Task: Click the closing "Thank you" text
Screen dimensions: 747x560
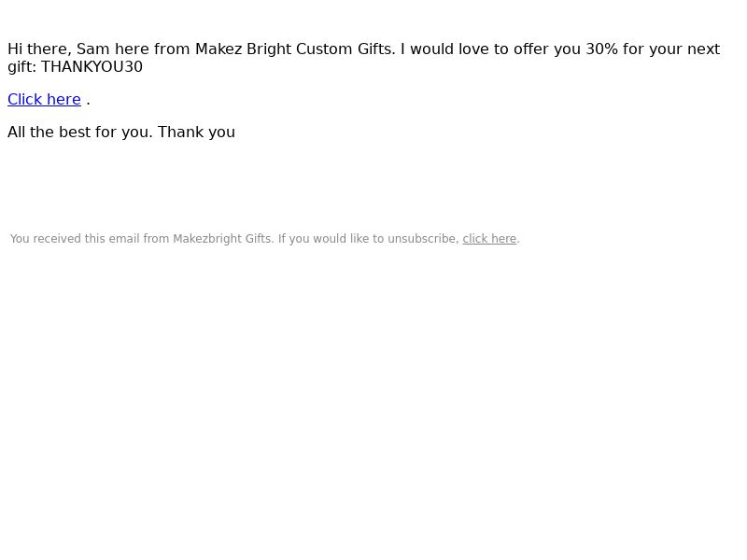Action: (x=196, y=132)
